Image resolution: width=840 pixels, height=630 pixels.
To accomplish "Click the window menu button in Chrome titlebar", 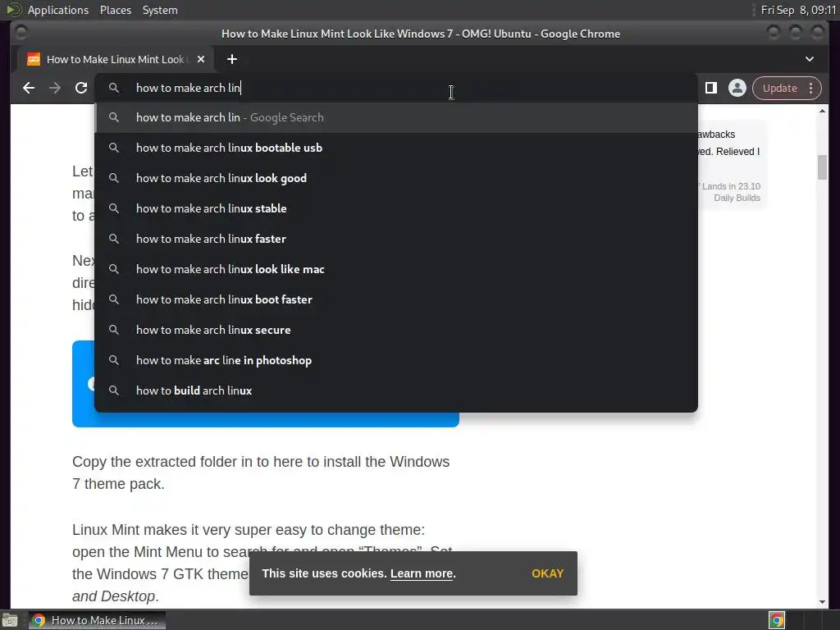I will [x=21, y=33].
